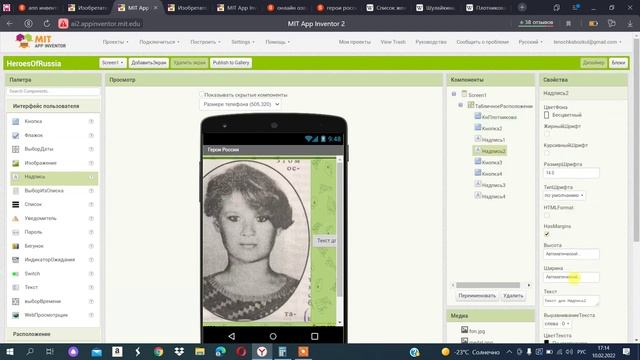Pick the ВыборДаты palette component icon
This screenshot has height=360, width=640.
(16, 149)
